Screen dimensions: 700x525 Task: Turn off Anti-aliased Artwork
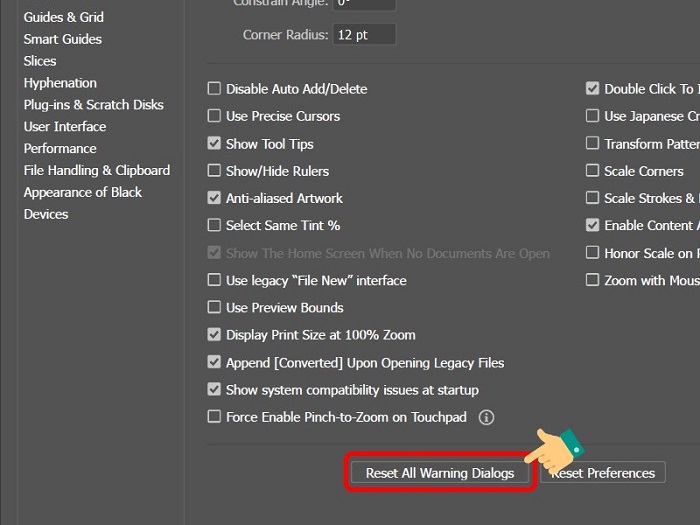tap(214, 198)
